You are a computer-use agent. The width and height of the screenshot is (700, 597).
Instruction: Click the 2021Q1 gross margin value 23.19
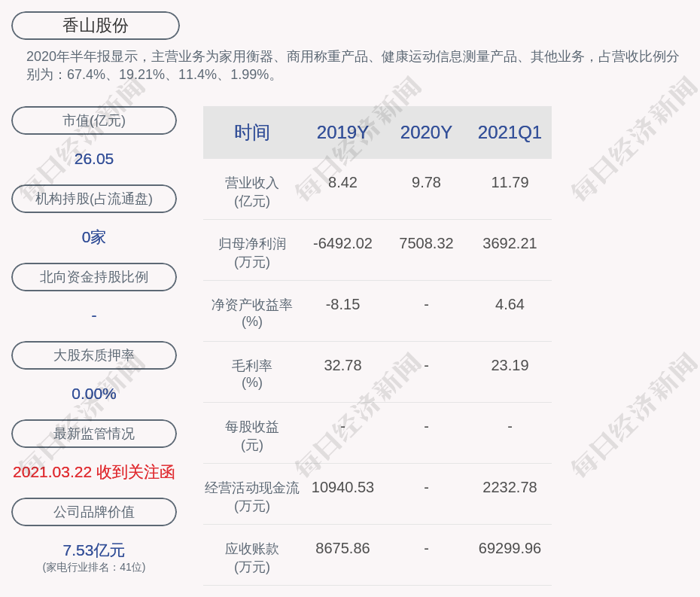(510, 365)
